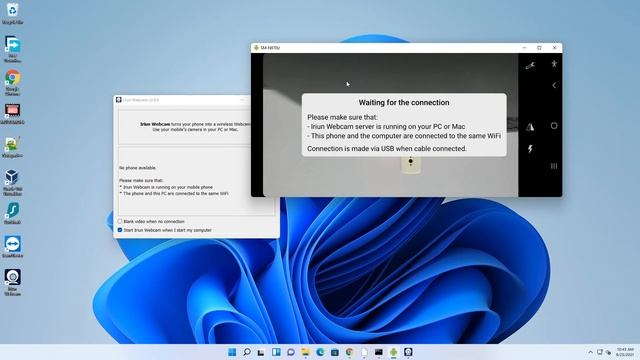Screen dimensions: 640x360
Task: Maximize the phone mirror window
Action: 539,48
